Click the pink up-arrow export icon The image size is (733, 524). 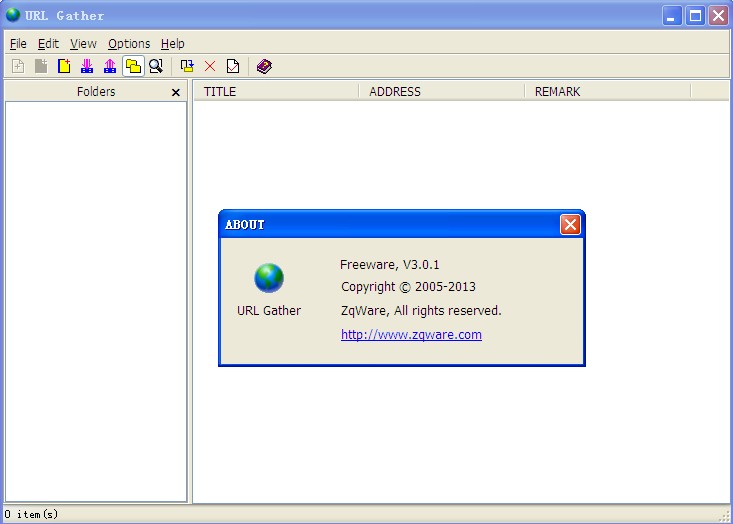pos(110,66)
